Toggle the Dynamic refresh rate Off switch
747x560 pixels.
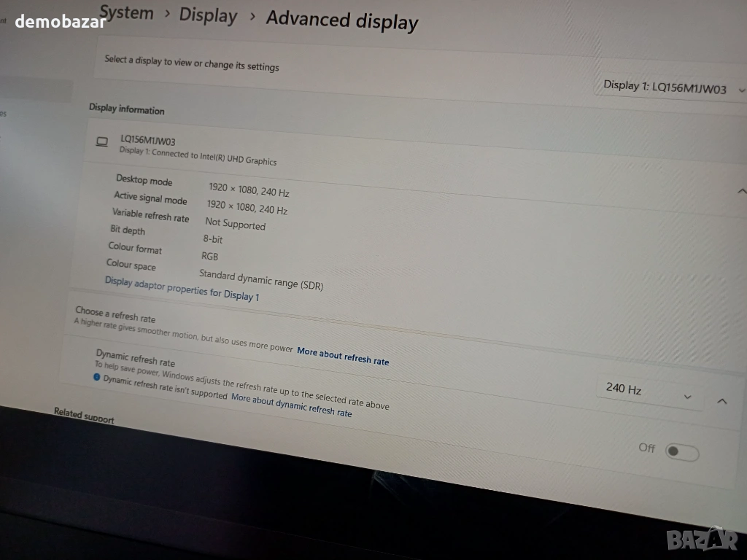682,451
